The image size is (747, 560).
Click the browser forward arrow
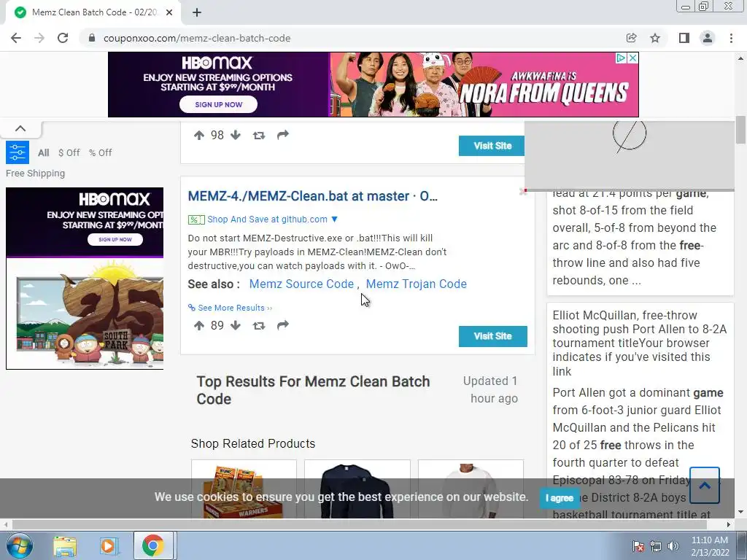pyautogui.click(x=39, y=38)
